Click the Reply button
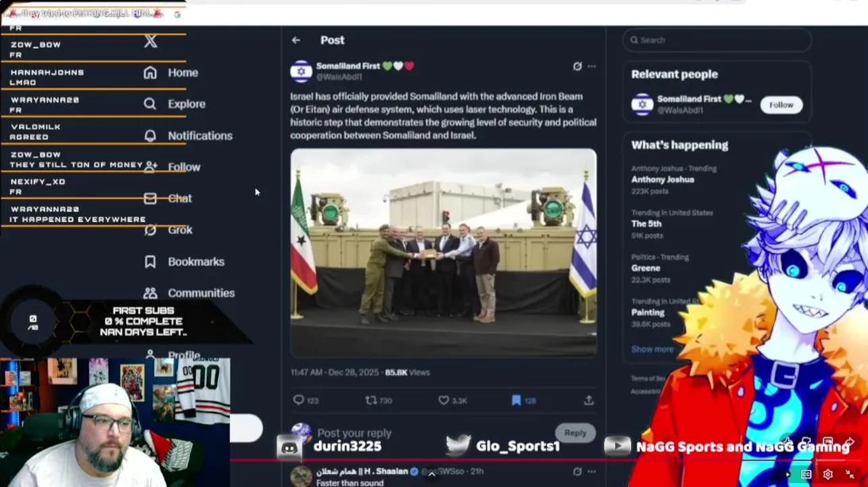 click(x=575, y=433)
